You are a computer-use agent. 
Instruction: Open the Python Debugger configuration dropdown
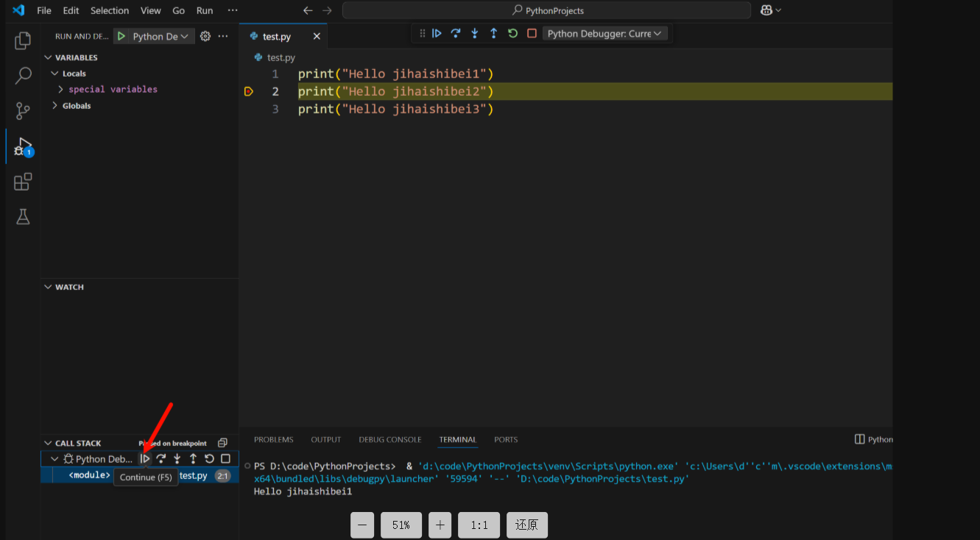pos(604,32)
